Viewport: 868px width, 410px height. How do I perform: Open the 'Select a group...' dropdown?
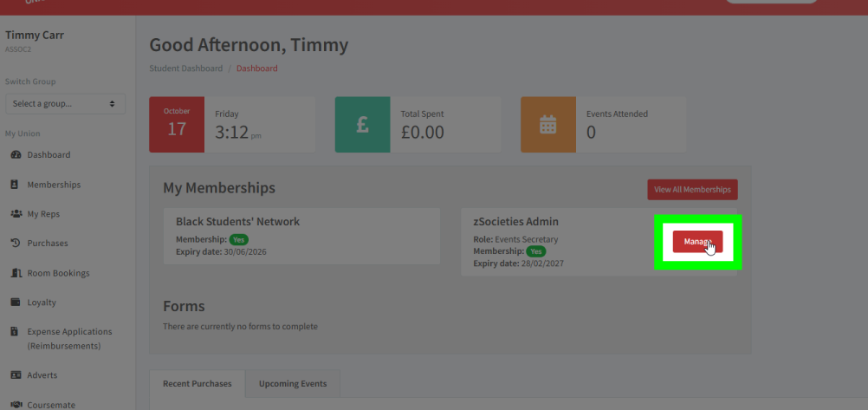(65, 104)
